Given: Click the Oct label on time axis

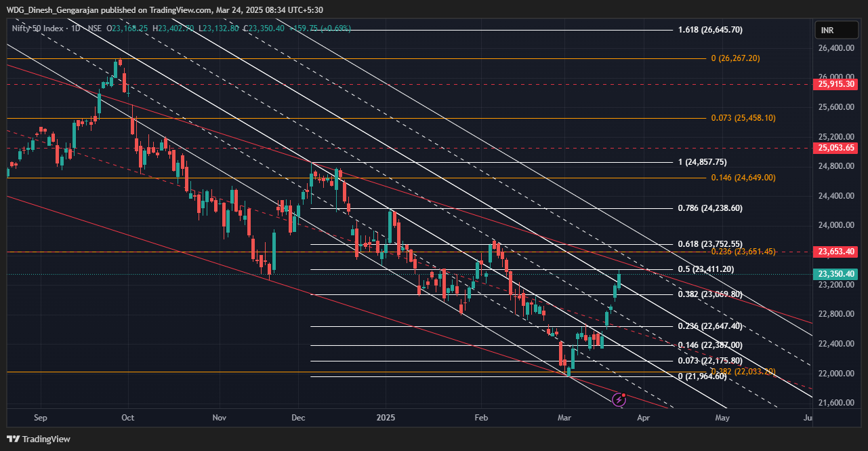Looking at the screenshot, I should pyautogui.click(x=127, y=418).
